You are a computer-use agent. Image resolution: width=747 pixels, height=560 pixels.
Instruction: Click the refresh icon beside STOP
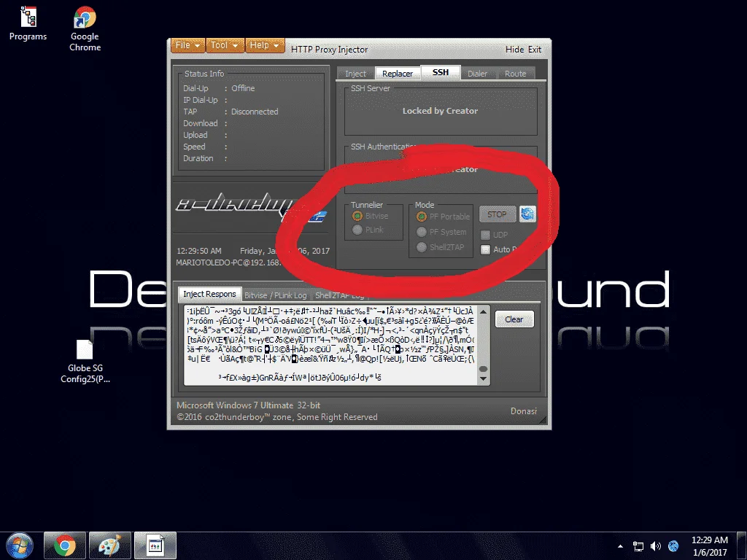pyautogui.click(x=527, y=214)
